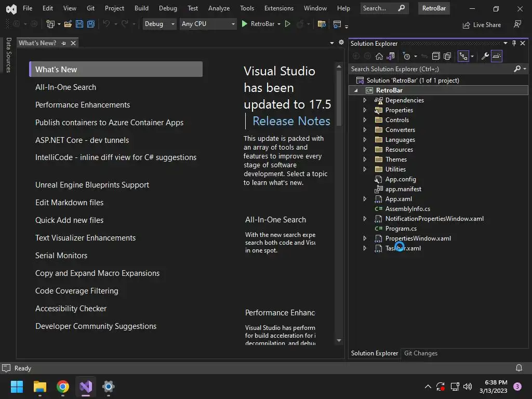
Task: Open the Extensions menu
Action: click(279, 8)
